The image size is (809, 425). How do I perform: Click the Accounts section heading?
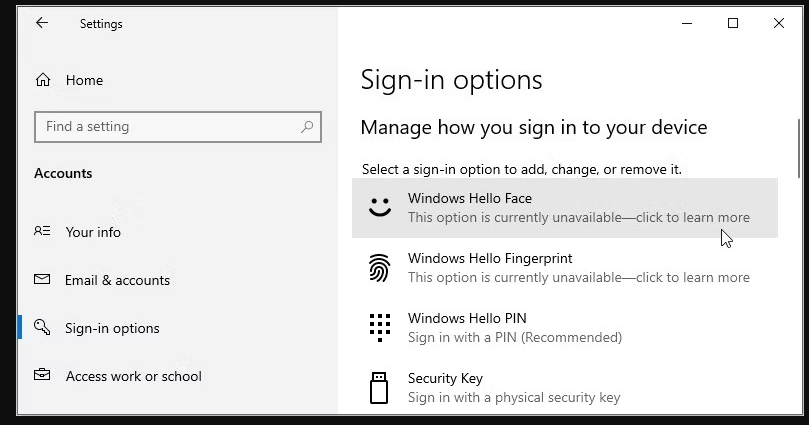[63, 173]
